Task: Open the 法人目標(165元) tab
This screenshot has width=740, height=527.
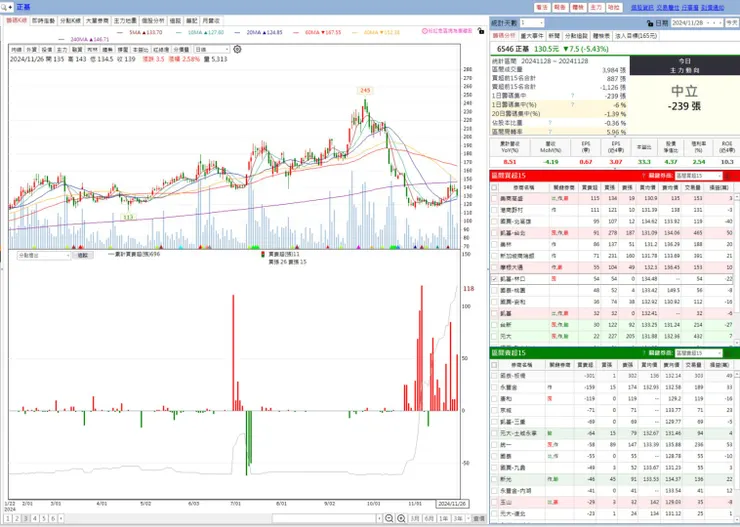Action: coord(636,36)
